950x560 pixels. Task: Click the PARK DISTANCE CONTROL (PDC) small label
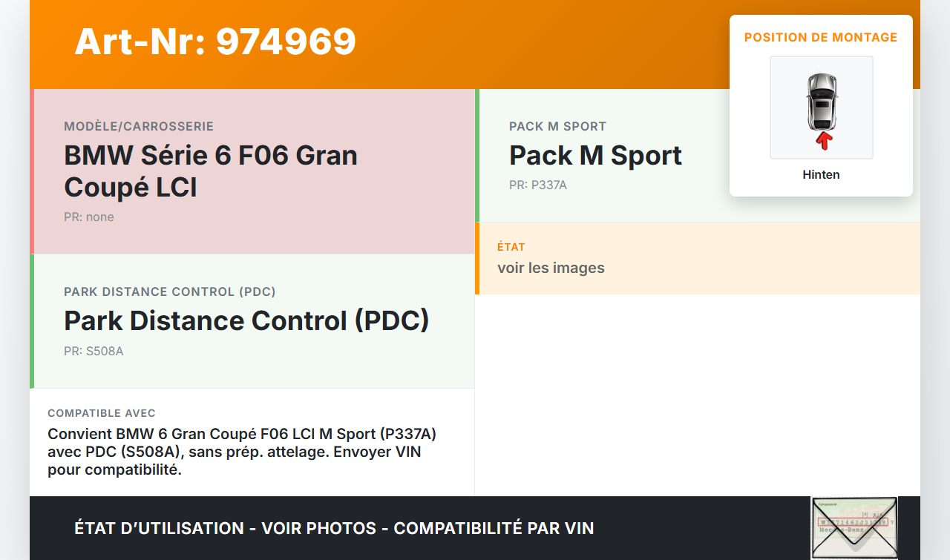170,292
